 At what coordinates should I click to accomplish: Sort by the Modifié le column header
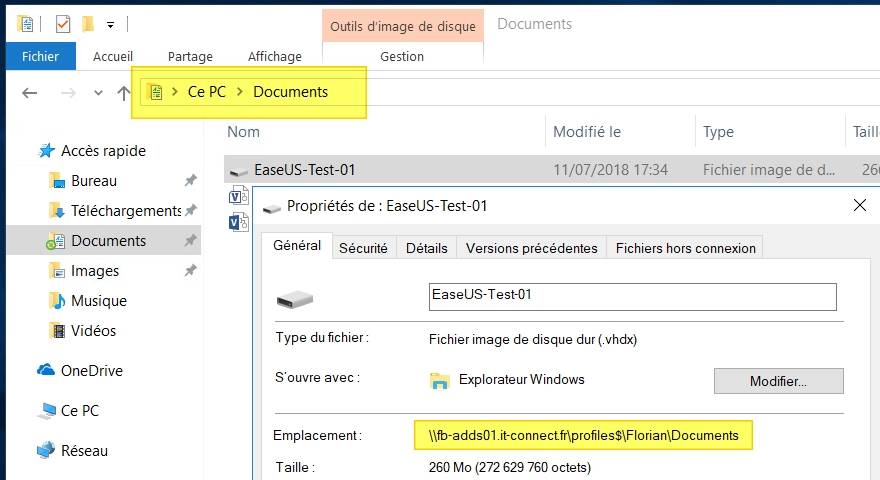point(587,132)
